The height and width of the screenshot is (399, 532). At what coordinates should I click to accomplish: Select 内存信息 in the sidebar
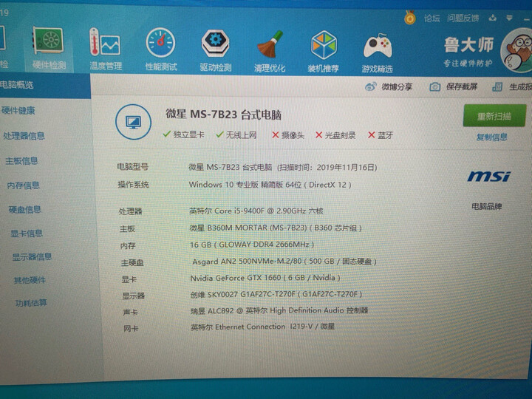24,185
